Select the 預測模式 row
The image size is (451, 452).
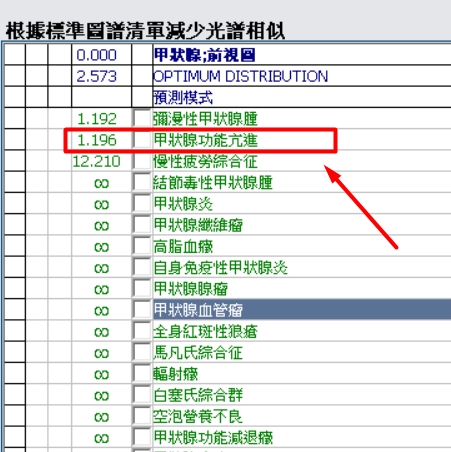click(x=302, y=97)
